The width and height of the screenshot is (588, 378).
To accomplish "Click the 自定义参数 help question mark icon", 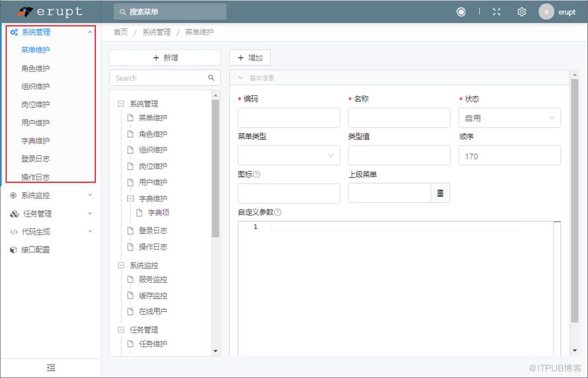I will point(277,212).
